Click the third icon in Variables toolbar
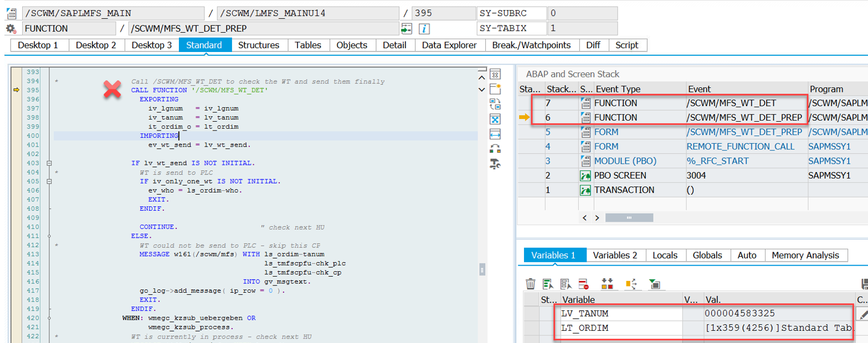Viewport: 868px width, 343px height. [566, 284]
